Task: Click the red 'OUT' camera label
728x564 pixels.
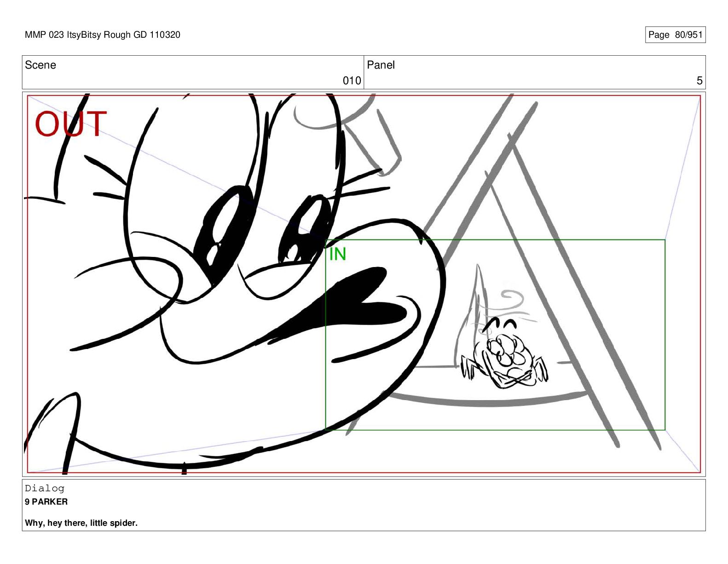Action: (x=71, y=124)
